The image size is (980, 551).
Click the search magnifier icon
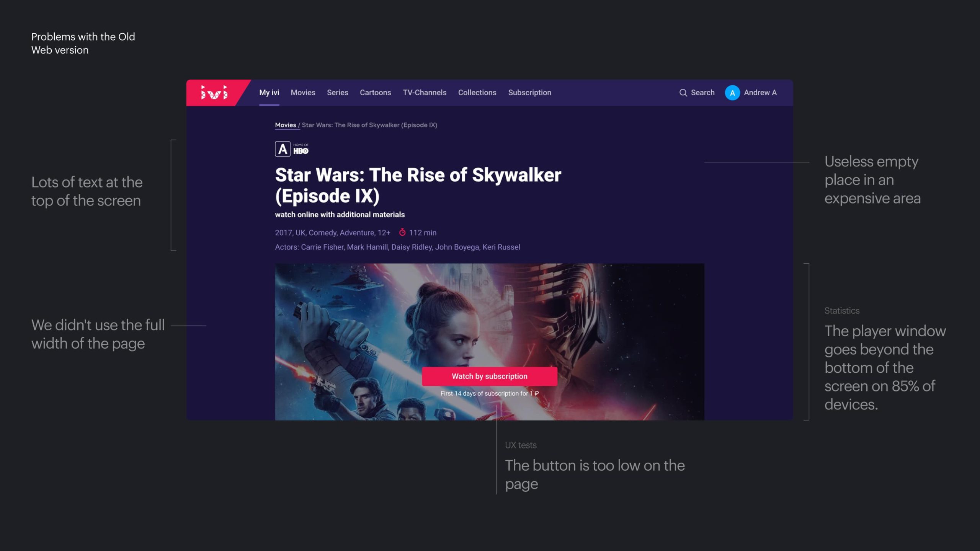(x=683, y=93)
